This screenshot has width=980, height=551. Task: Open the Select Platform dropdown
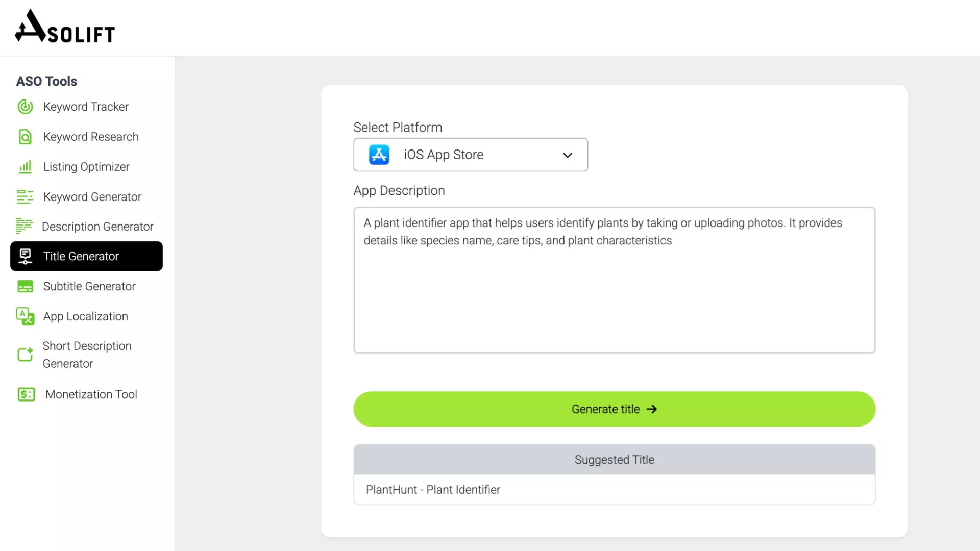pos(470,155)
